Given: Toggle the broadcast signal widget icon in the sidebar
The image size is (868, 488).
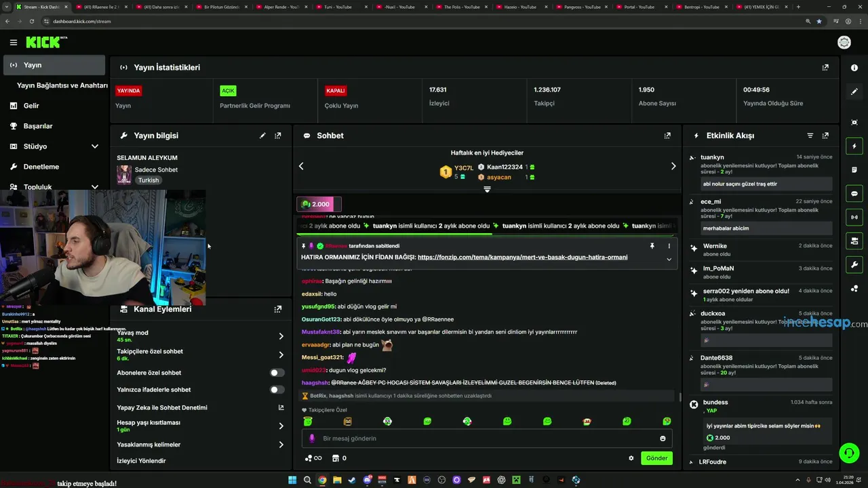Looking at the screenshot, I should (x=854, y=217).
